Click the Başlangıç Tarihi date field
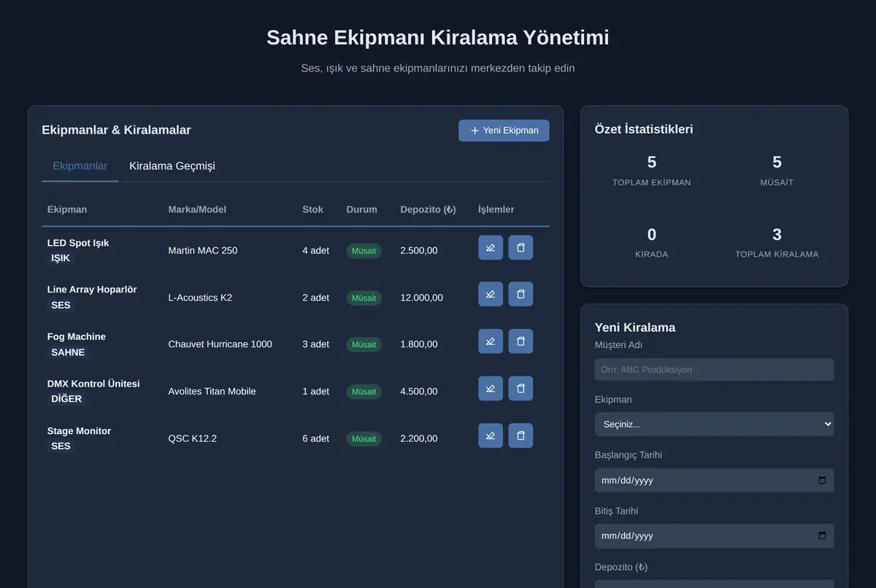876x588 pixels. tap(714, 480)
